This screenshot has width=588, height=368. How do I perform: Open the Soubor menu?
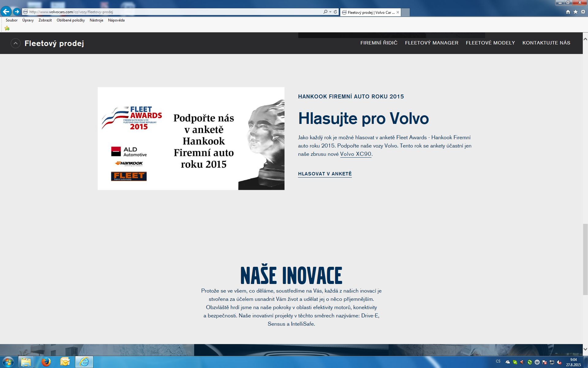(12, 20)
